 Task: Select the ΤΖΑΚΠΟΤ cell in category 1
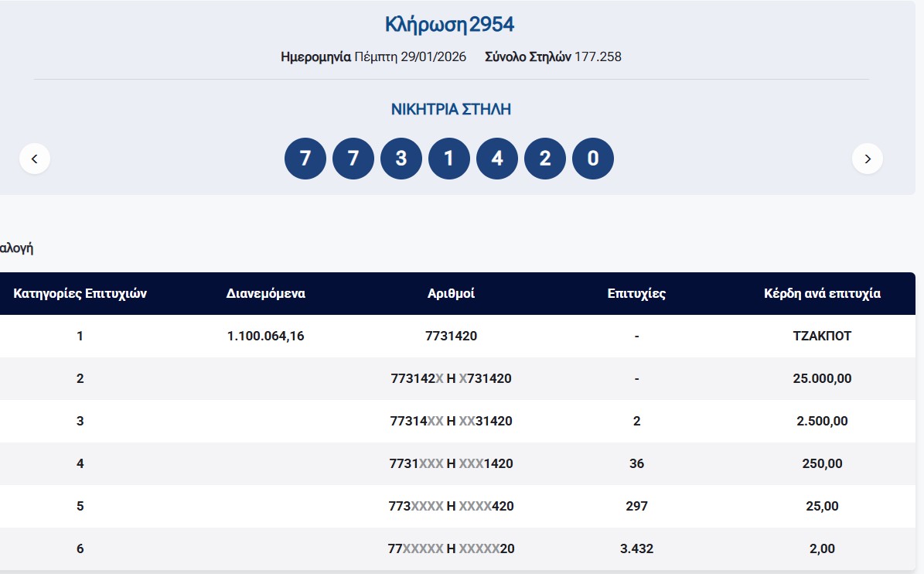click(822, 337)
